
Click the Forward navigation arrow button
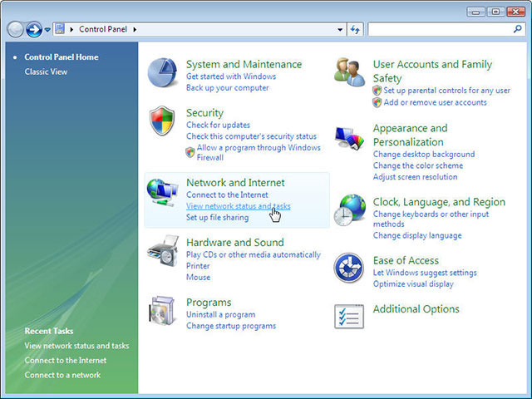click(34, 30)
